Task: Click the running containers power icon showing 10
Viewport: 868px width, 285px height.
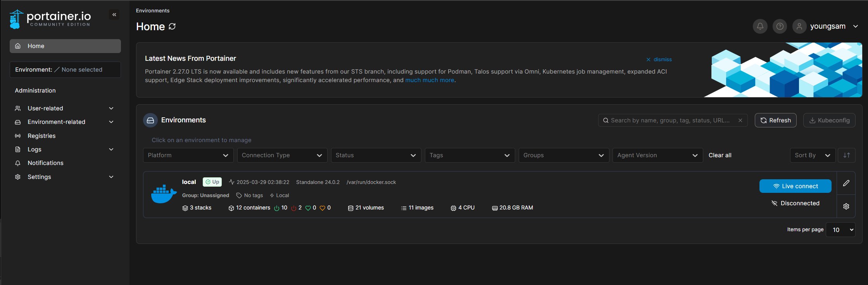Action: tap(277, 208)
